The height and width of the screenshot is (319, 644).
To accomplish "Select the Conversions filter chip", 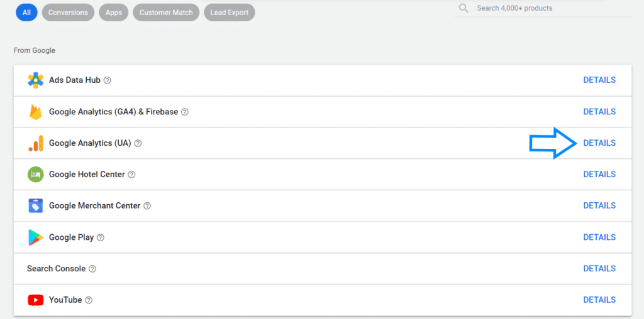I will pos(68,13).
